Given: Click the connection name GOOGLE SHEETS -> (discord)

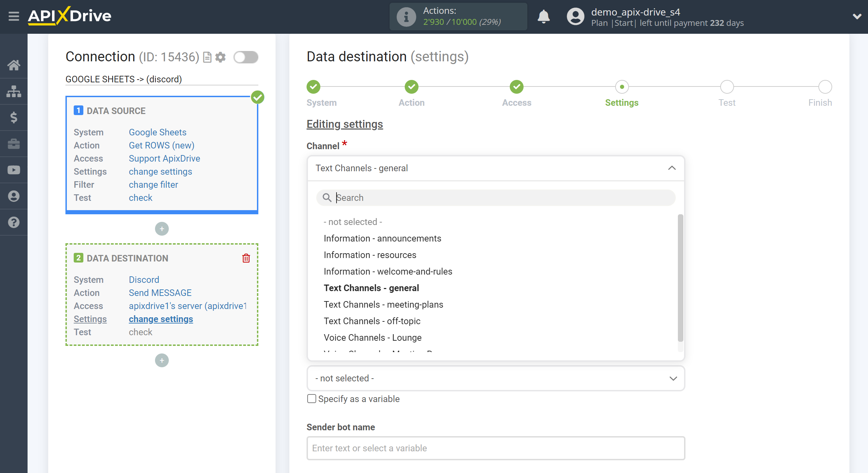Looking at the screenshot, I should [x=124, y=79].
